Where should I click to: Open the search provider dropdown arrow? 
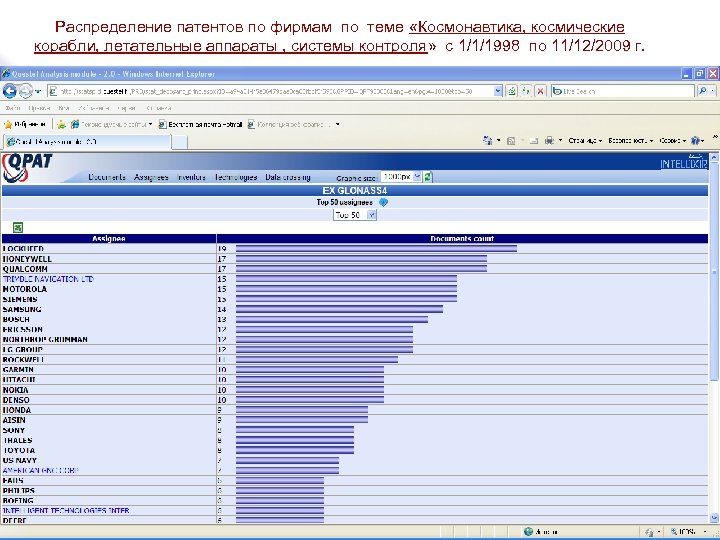[x=713, y=91]
